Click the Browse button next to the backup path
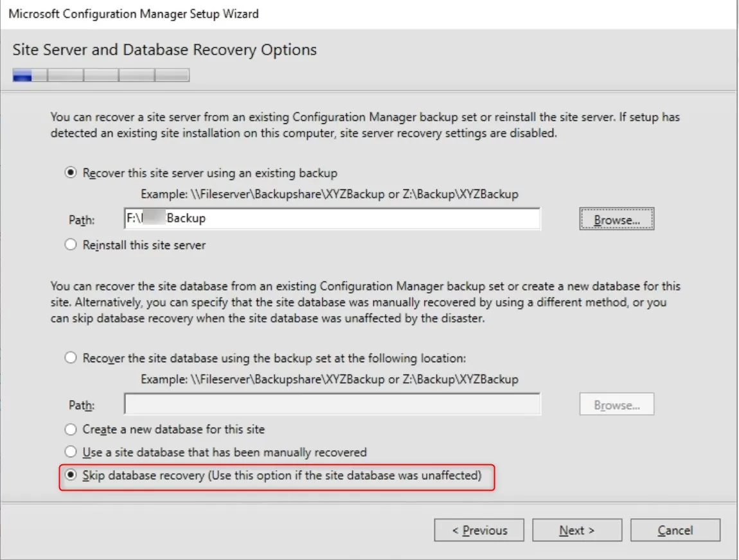The width and height of the screenshot is (739, 560). [616, 218]
